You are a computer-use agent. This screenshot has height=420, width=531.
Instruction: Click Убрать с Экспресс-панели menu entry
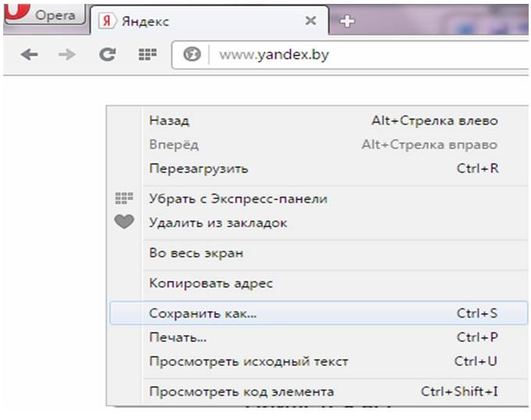tap(237, 198)
